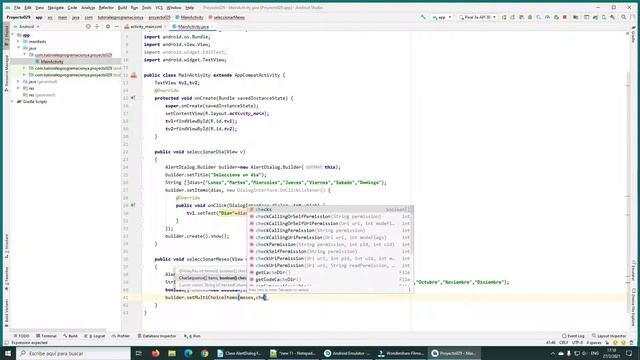
Task: Click the Chrome icon in taskbar
Action: click(204, 353)
